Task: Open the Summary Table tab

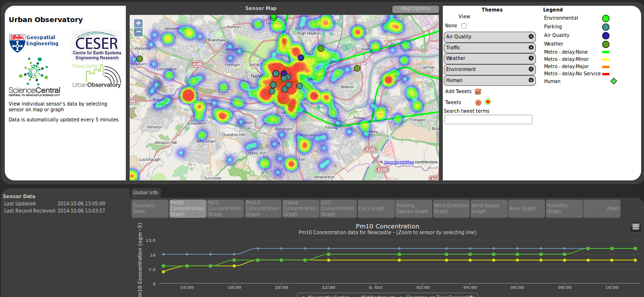Action: pos(150,209)
